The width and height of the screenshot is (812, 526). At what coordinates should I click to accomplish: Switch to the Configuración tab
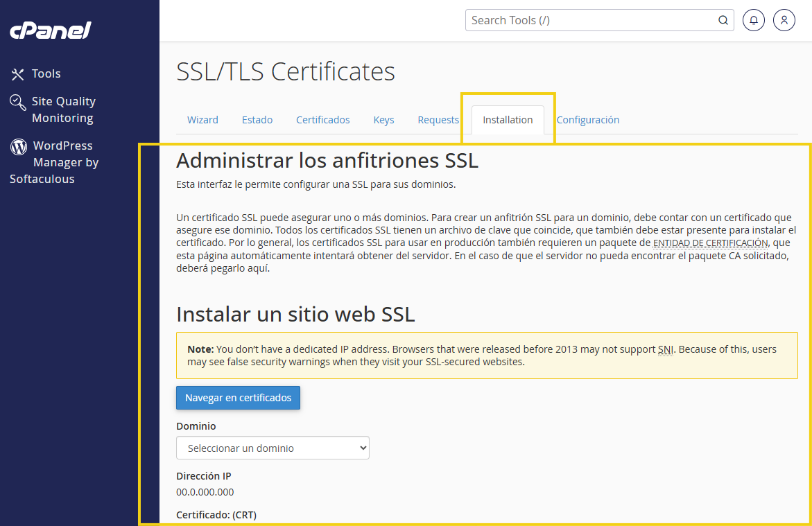click(x=588, y=120)
